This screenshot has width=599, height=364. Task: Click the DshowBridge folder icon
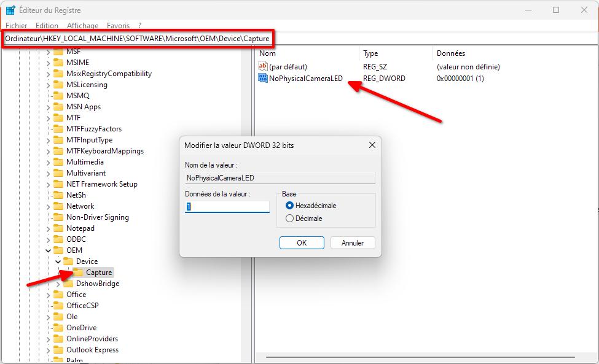coord(68,284)
